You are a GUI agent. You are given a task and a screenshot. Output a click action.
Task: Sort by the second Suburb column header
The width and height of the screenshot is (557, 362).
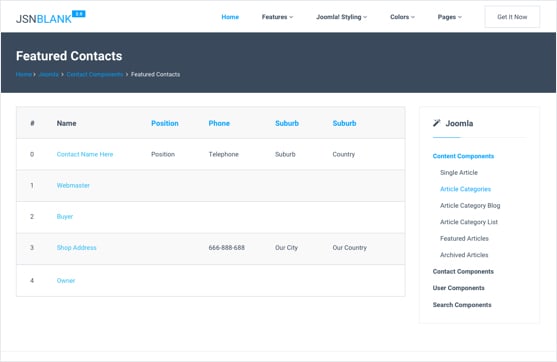(x=344, y=123)
